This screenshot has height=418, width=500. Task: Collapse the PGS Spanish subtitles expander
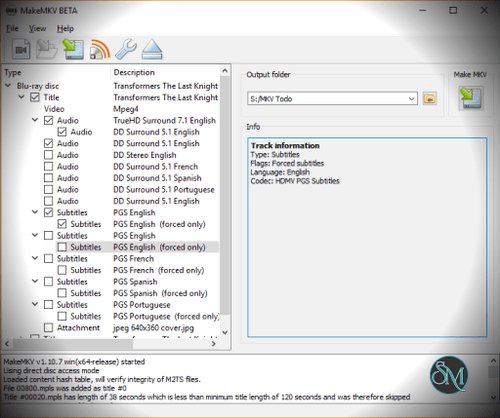coord(35,281)
